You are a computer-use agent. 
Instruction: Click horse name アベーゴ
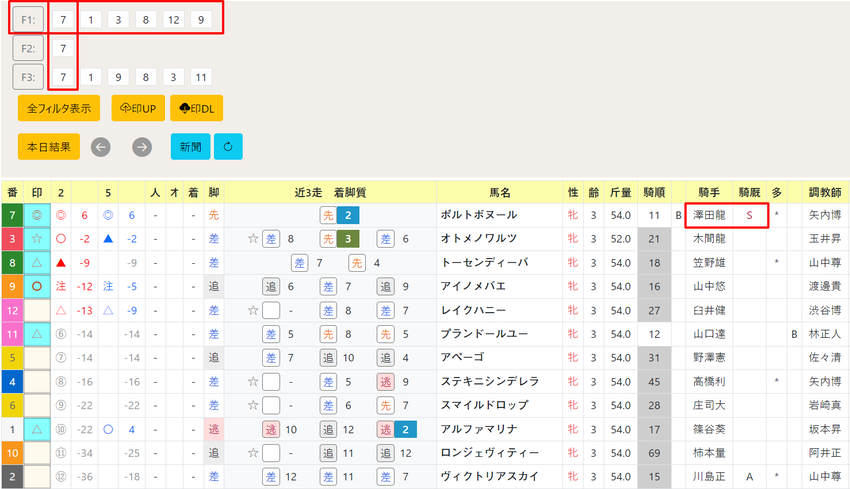[x=462, y=358]
